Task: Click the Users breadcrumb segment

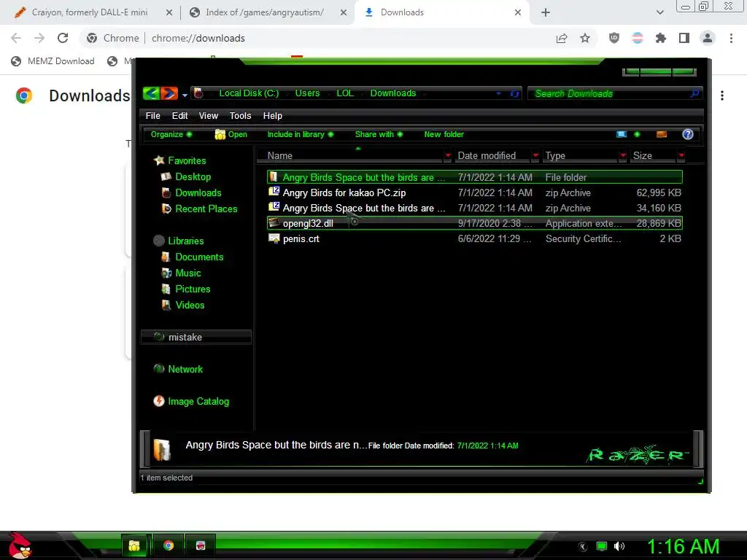Action: point(307,93)
